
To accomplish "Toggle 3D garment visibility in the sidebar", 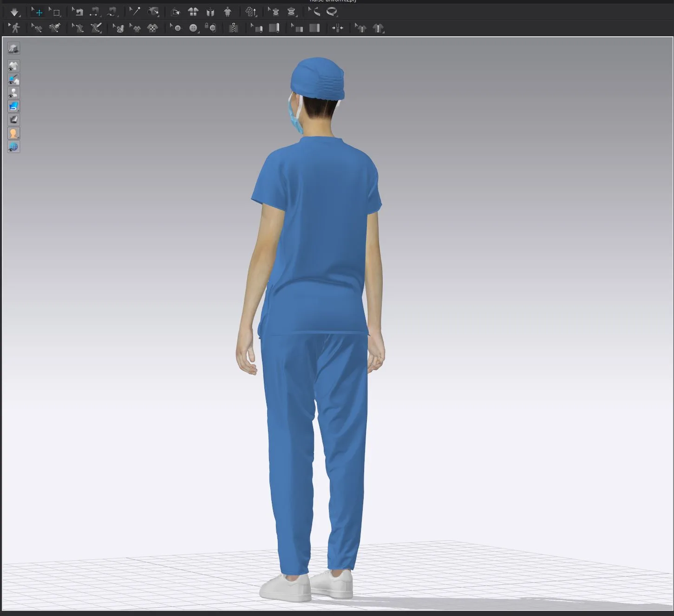I will tap(13, 66).
